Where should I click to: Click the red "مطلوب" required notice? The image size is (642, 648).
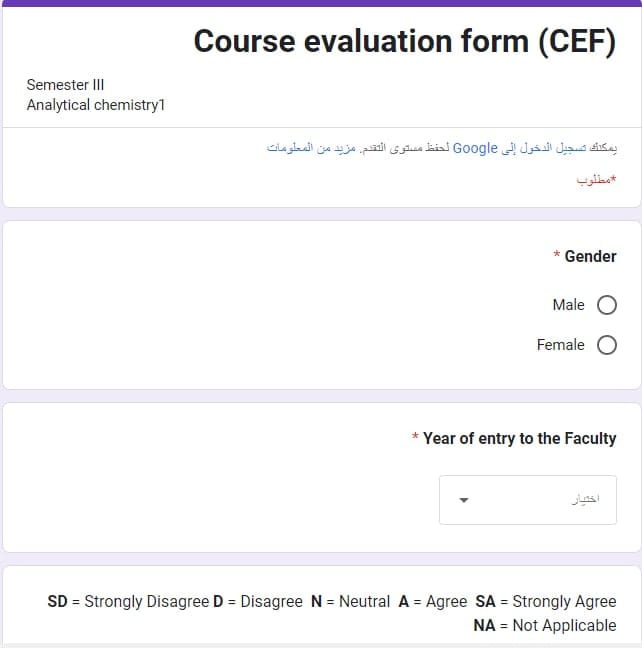click(x=596, y=180)
